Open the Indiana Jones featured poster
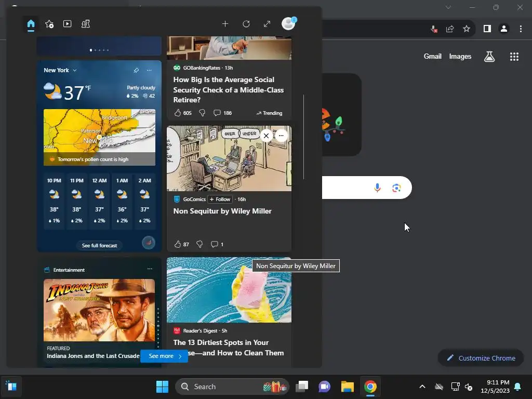Image resolution: width=532 pixels, height=399 pixels. click(99, 310)
